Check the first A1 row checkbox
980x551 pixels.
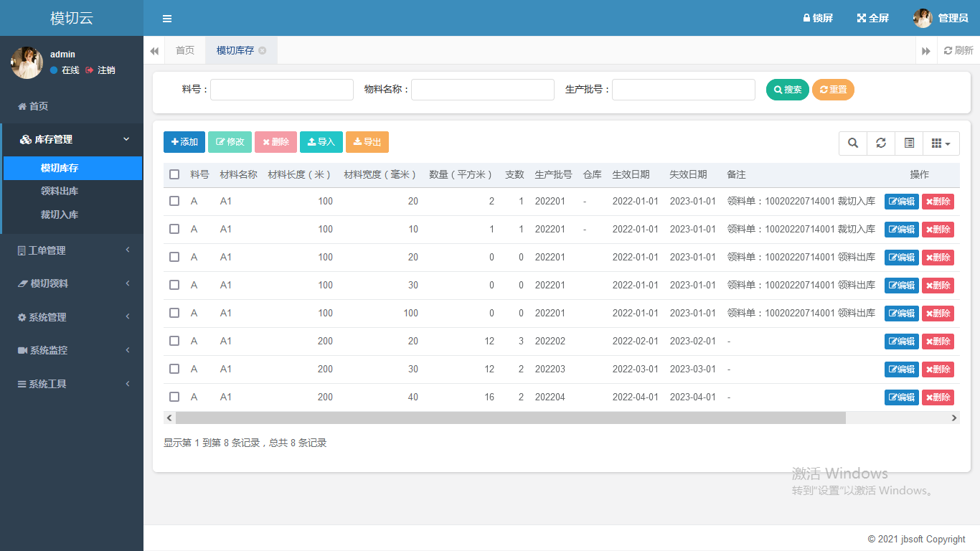click(174, 201)
